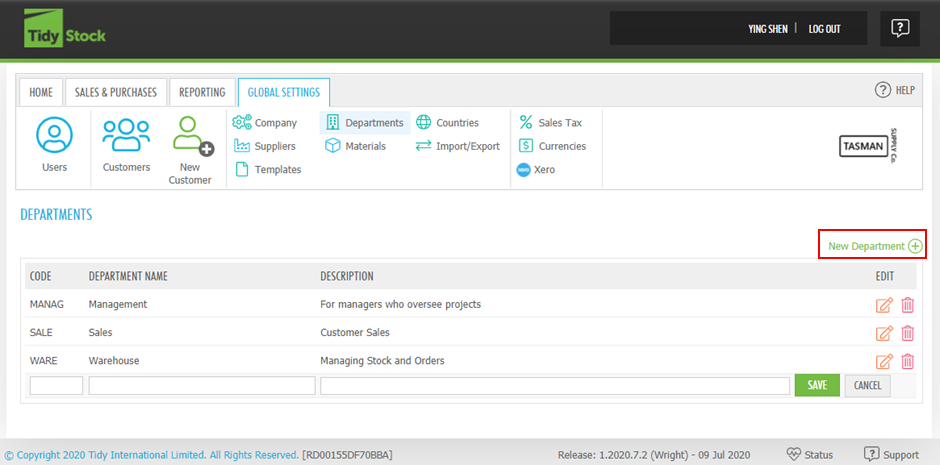Click the help question mark in header
The height and width of the screenshot is (465, 940).
click(899, 29)
